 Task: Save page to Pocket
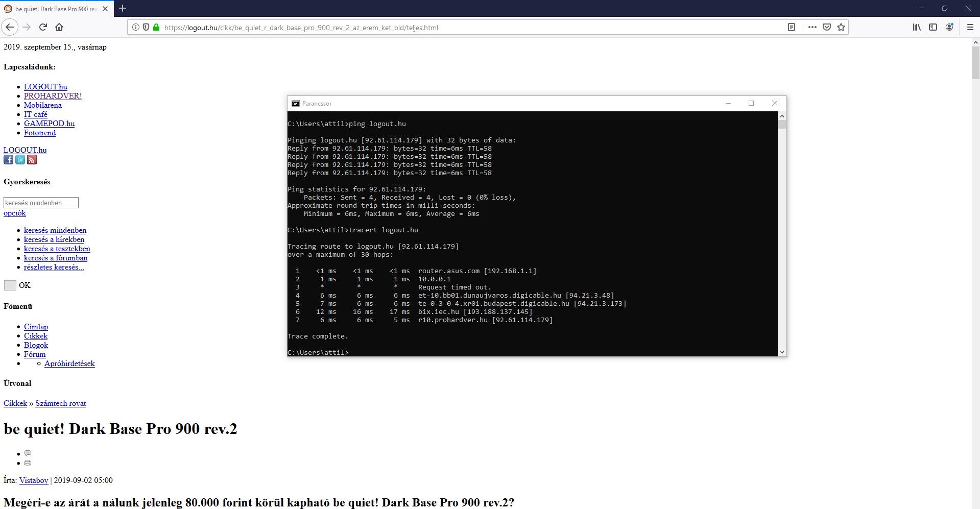(x=827, y=28)
